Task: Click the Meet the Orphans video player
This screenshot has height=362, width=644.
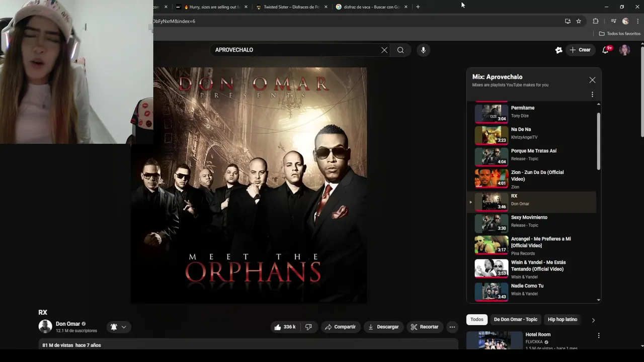Action: pyautogui.click(x=249, y=186)
